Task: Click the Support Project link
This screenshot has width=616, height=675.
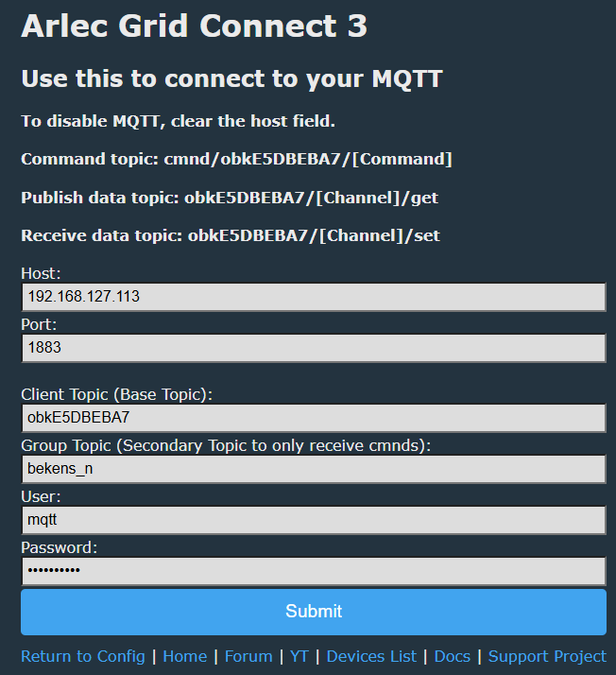Action: pyautogui.click(x=547, y=656)
